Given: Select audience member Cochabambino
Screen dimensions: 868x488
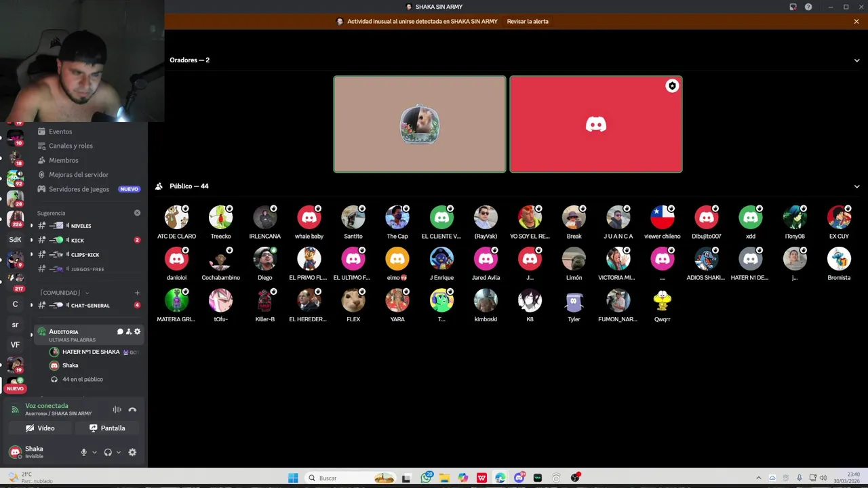Looking at the screenshot, I should pos(220,264).
